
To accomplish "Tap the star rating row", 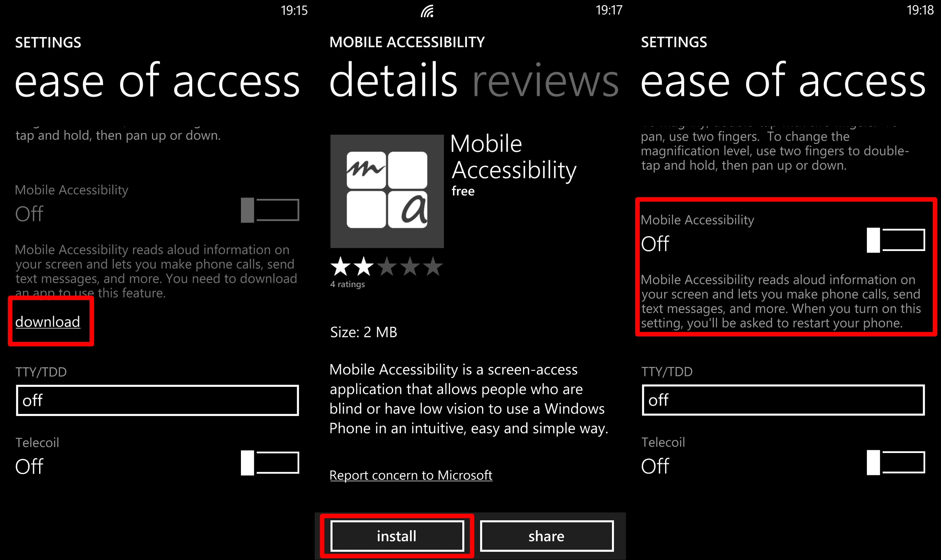I will pyautogui.click(x=387, y=266).
